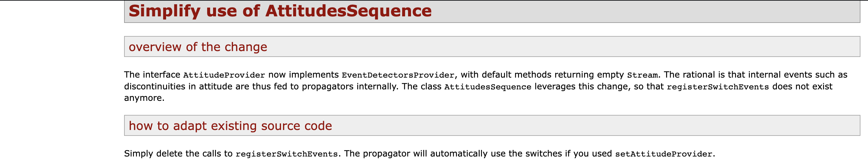Click the 'how to adapt existing source code' heading
The image size is (868, 165).
click(230, 126)
